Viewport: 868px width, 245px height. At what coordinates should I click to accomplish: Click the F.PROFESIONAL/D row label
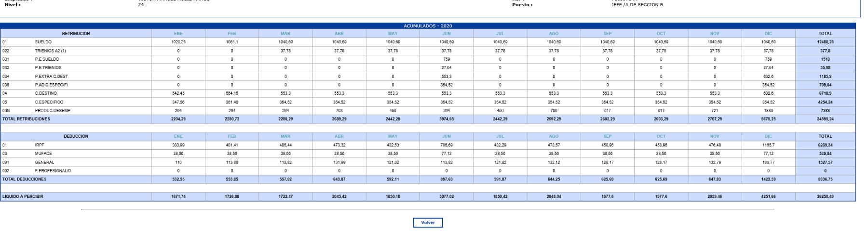tap(53, 171)
